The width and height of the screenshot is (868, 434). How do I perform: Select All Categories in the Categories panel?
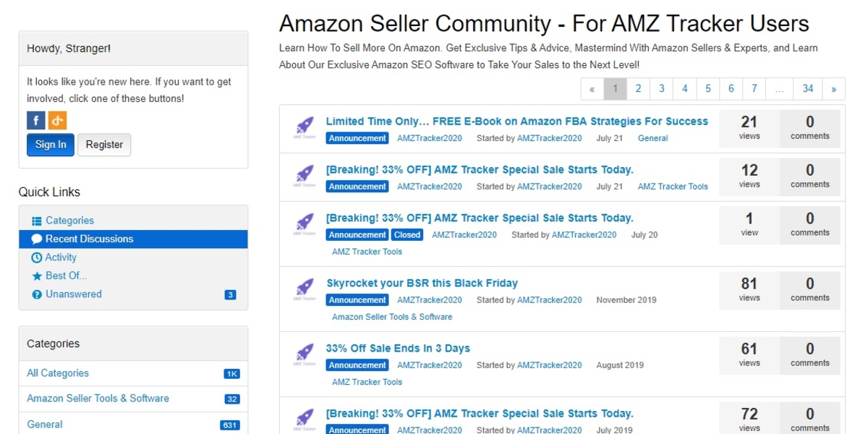tap(58, 373)
